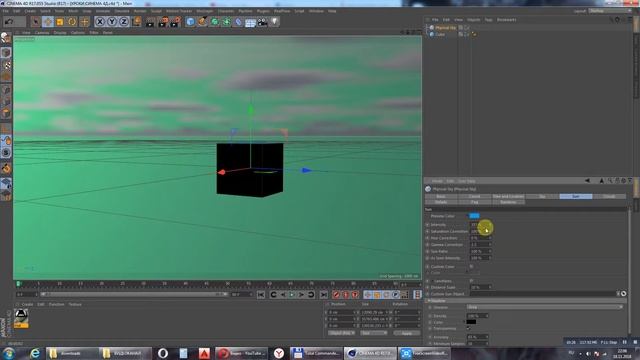Activate the Scale tool
The image size is (640, 360).
pyautogui.click(x=60, y=22)
